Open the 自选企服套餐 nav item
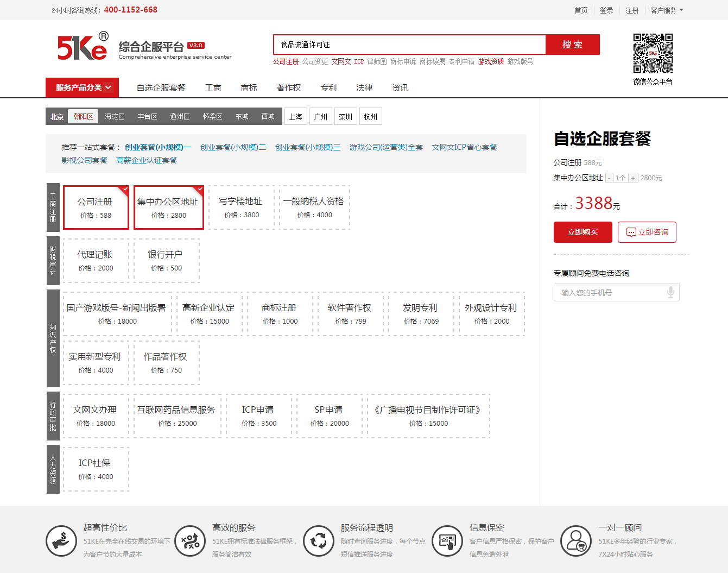 click(x=161, y=87)
